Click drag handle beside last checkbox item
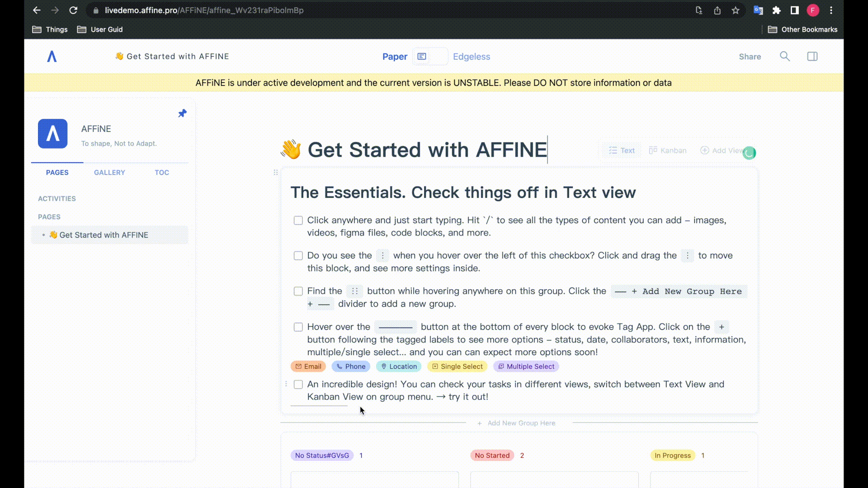 point(286,384)
